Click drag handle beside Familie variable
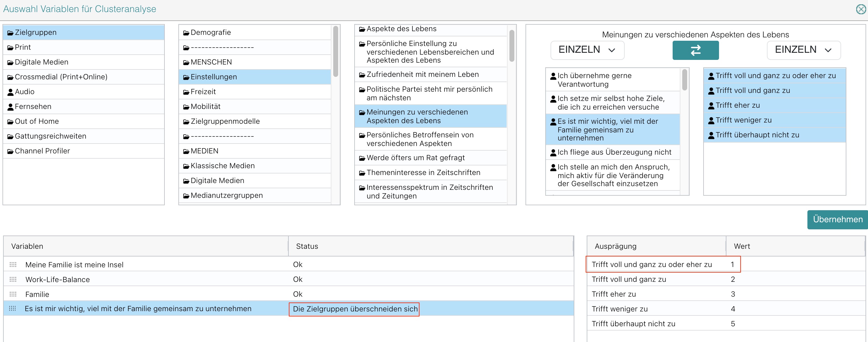The height and width of the screenshot is (342, 868). (x=13, y=294)
